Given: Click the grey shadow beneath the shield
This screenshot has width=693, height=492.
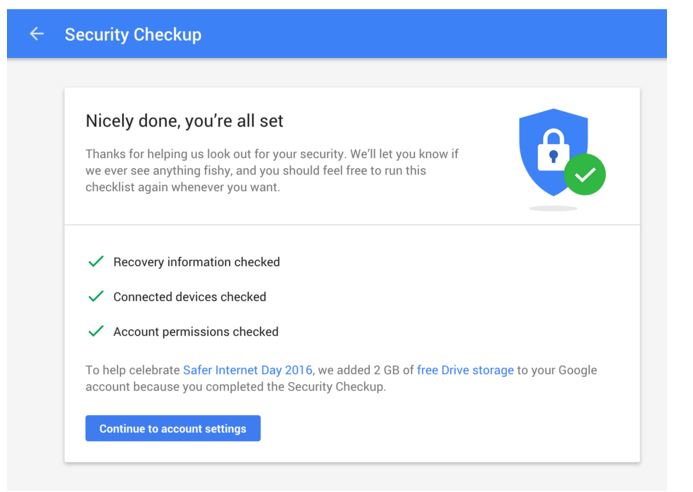Looking at the screenshot, I should [553, 208].
